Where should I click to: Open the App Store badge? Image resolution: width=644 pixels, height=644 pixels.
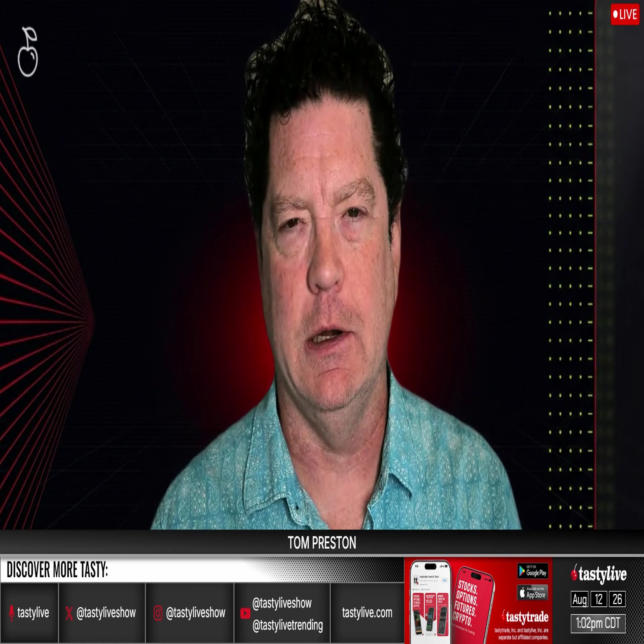click(x=533, y=592)
